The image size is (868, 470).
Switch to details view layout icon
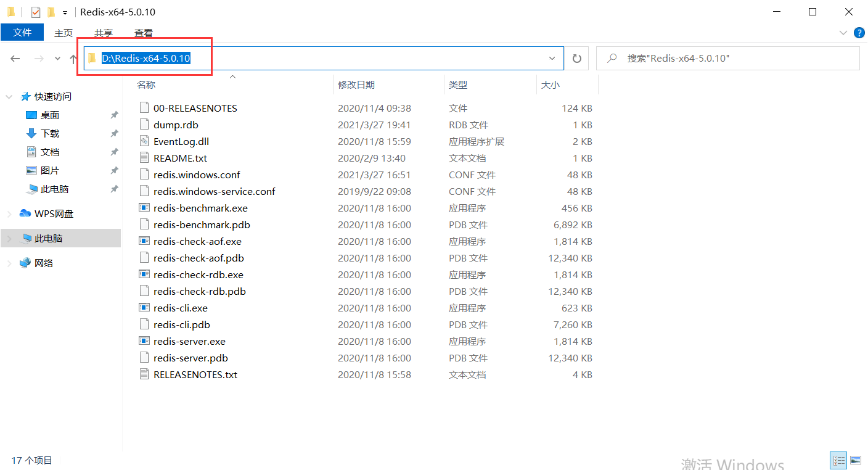(x=839, y=460)
